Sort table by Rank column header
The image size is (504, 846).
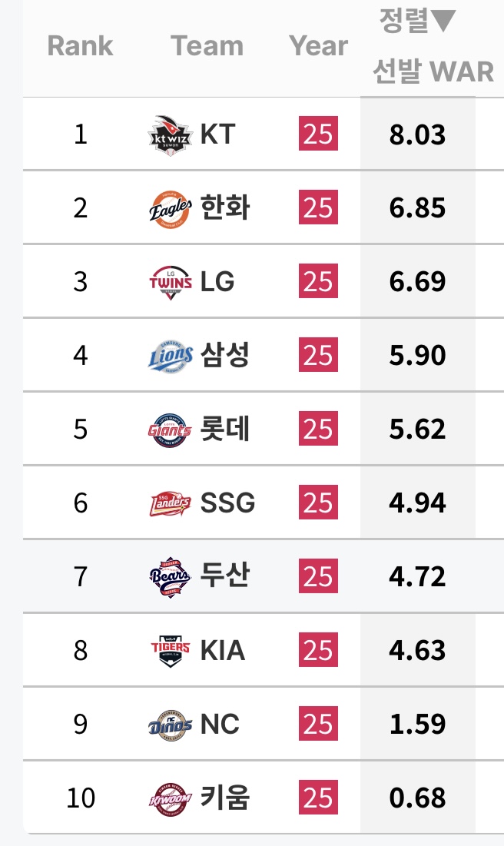[80, 46]
